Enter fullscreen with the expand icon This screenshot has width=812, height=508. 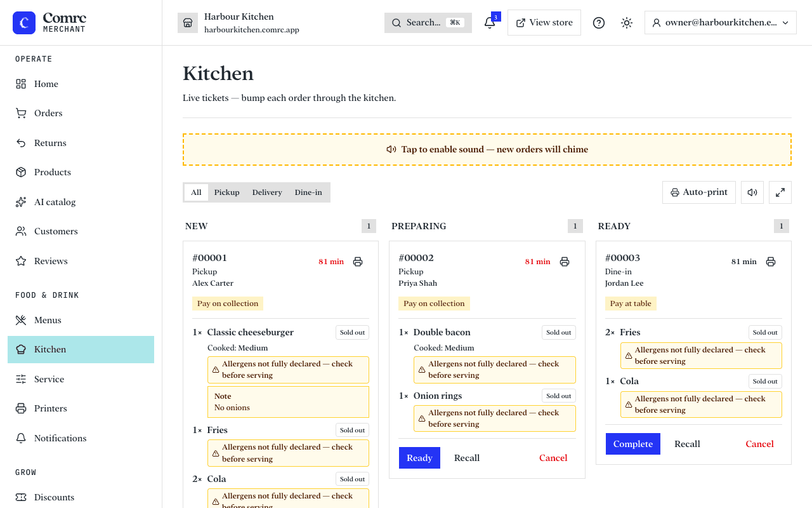pyautogui.click(x=780, y=192)
